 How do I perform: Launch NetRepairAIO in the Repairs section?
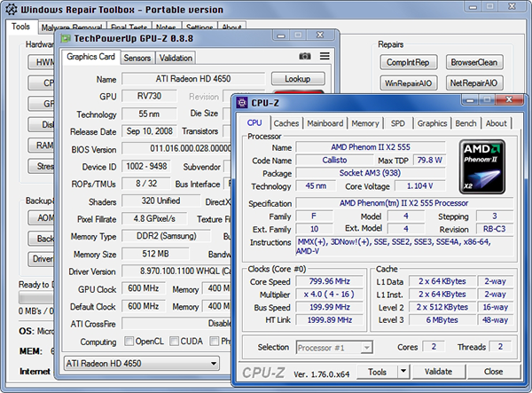click(474, 83)
